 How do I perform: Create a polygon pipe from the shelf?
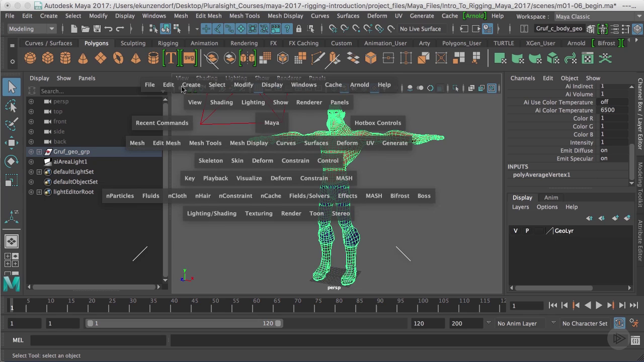click(153, 58)
